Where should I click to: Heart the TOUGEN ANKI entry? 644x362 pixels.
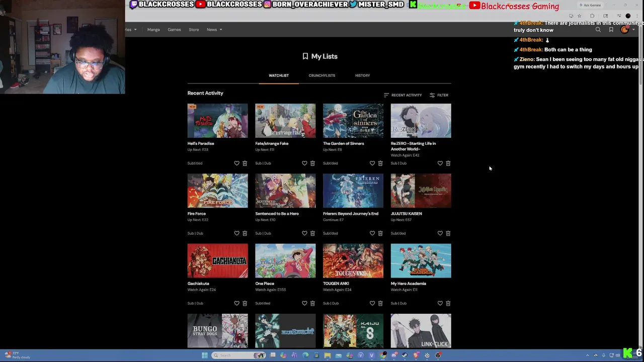point(372,303)
